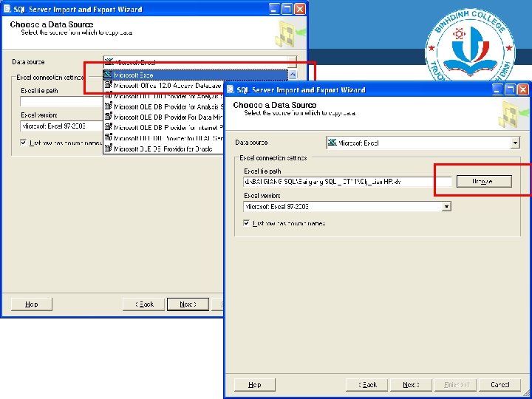Maximize the front wizard window

[510, 89]
